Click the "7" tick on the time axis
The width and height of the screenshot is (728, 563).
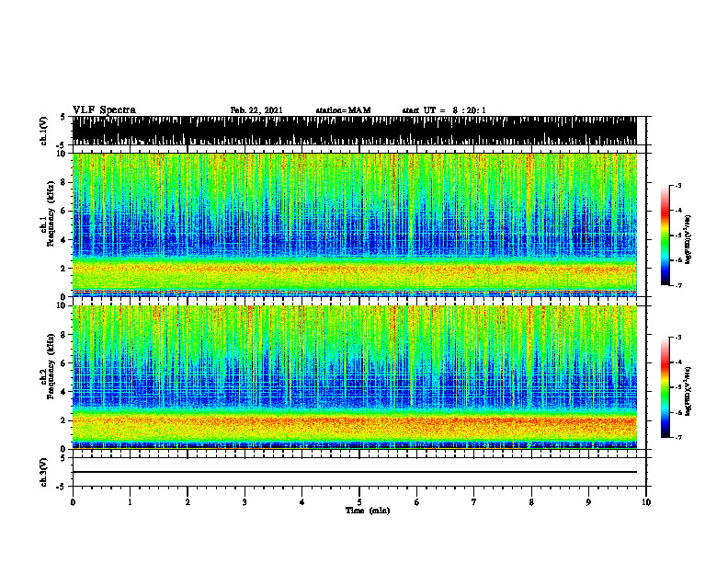point(474,501)
